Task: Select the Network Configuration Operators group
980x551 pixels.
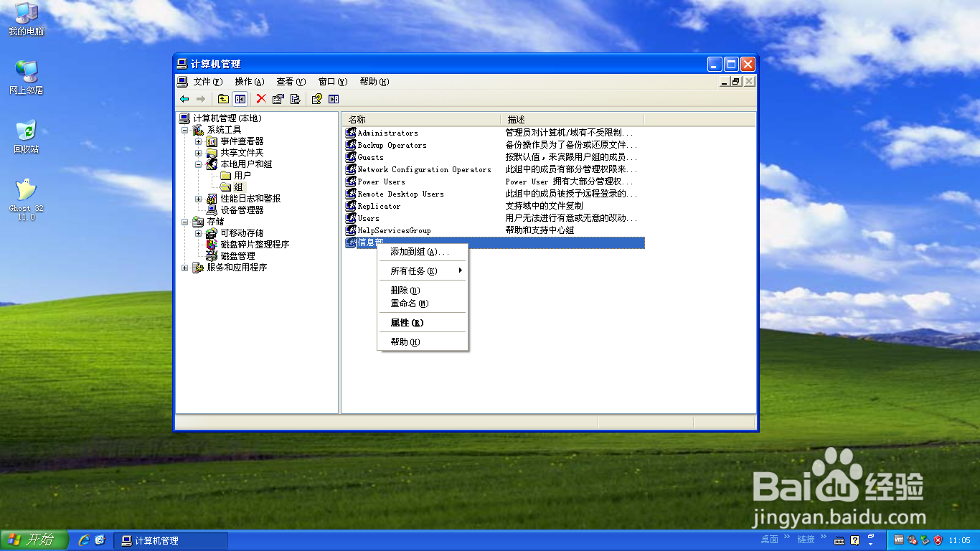Action: [494, 169]
